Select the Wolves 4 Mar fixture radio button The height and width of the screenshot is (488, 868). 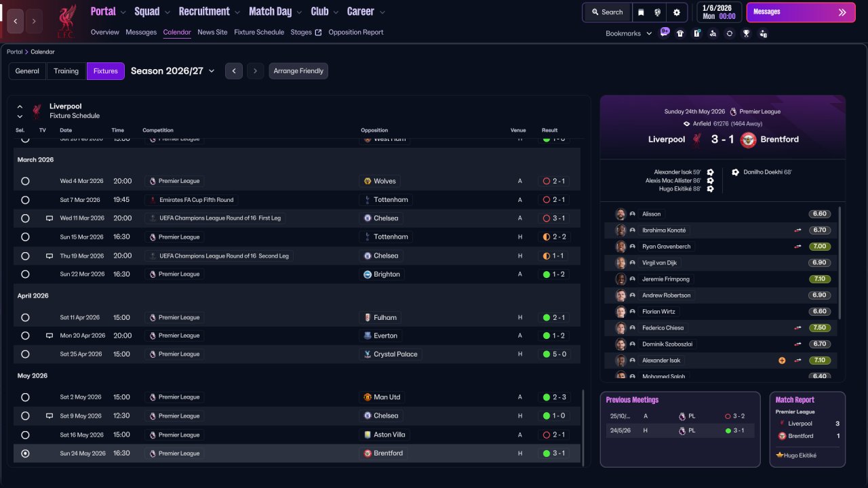[x=25, y=181]
